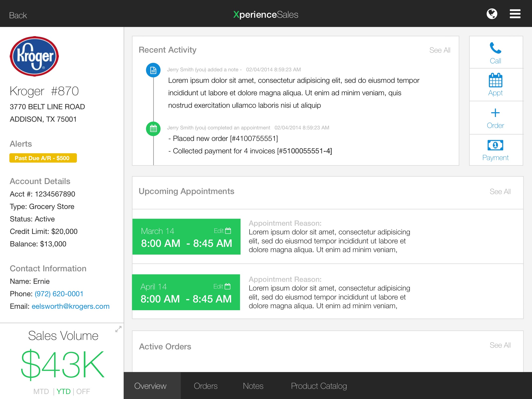Screen dimensions: 532x399
Task: Click 'Jerry Smith (you) added a note' line
Action: pyautogui.click(x=204, y=70)
